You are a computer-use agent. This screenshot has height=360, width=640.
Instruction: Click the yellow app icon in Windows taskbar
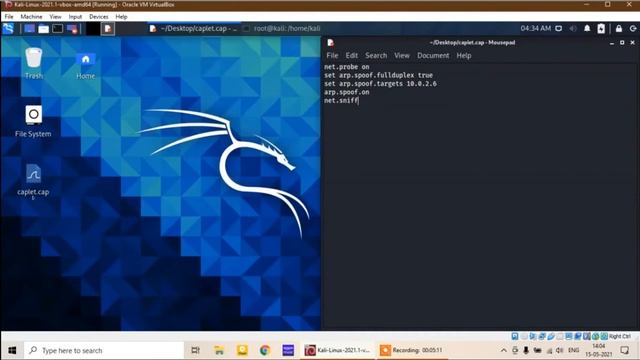(242, 350)
